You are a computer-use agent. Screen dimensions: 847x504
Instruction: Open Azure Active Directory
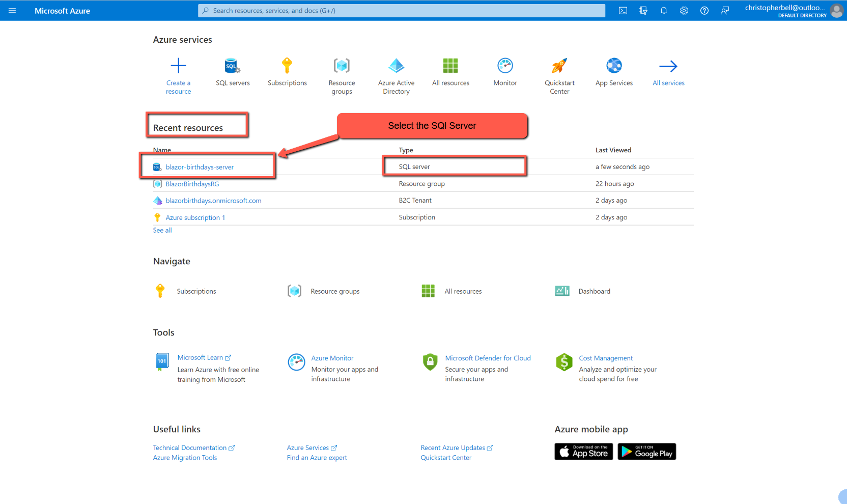pyautogui.click(x=396, y=66)
